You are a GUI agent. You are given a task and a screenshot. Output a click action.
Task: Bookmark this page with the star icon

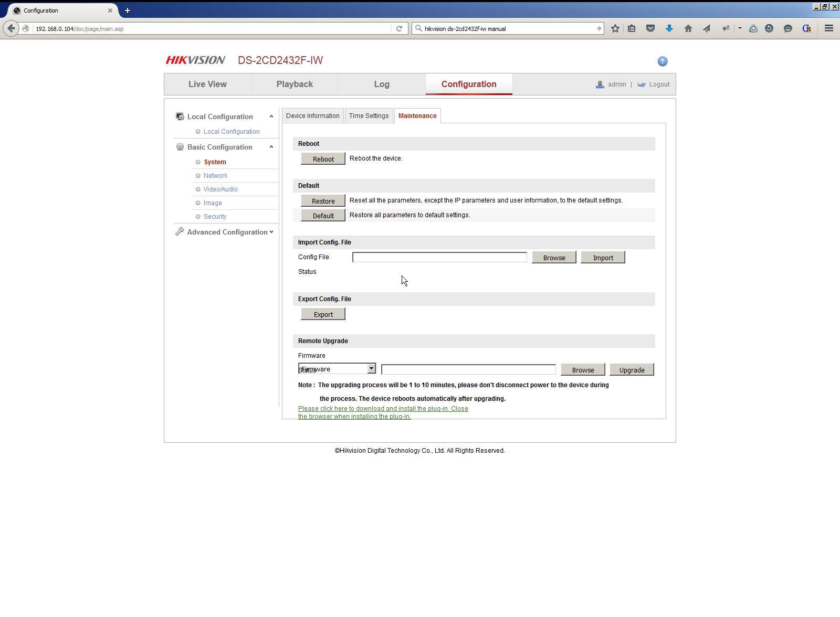pyautogui.click(x=615, y=28)
